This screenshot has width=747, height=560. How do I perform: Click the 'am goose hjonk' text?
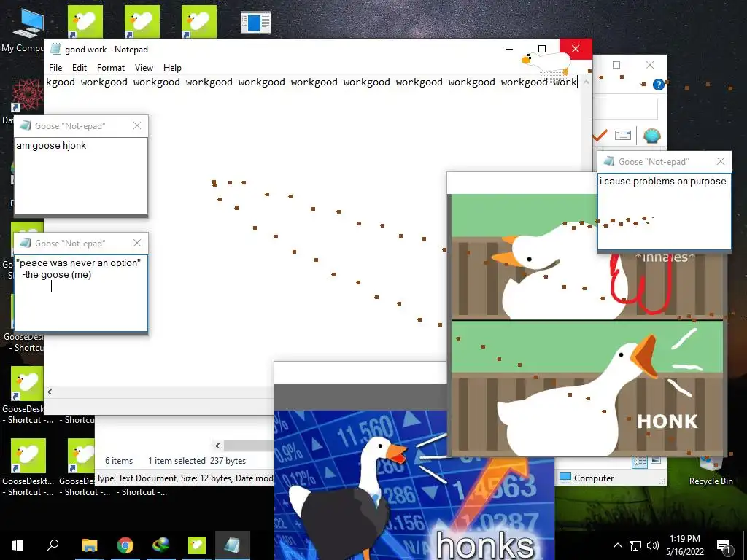(51, 146)
